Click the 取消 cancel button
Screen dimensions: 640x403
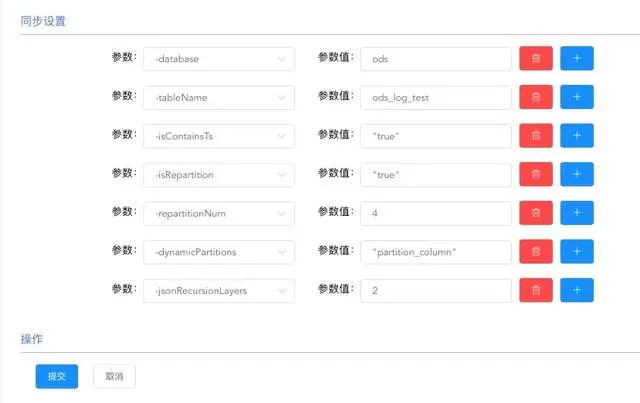pyautogui.click(x=114, y=376)
